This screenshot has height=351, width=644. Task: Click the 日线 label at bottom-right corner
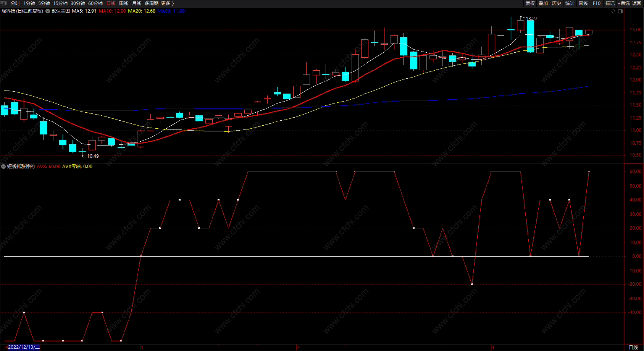tap(633, 347)
